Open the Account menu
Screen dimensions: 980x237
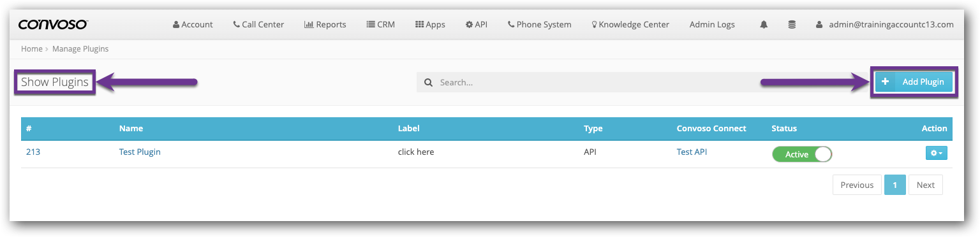[x=193, y=25]
